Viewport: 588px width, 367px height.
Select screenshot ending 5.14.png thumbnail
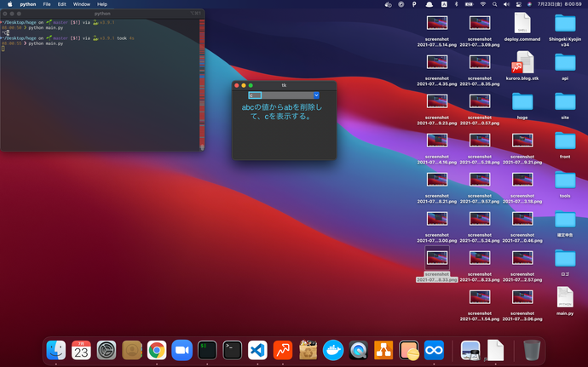(437, 23)
